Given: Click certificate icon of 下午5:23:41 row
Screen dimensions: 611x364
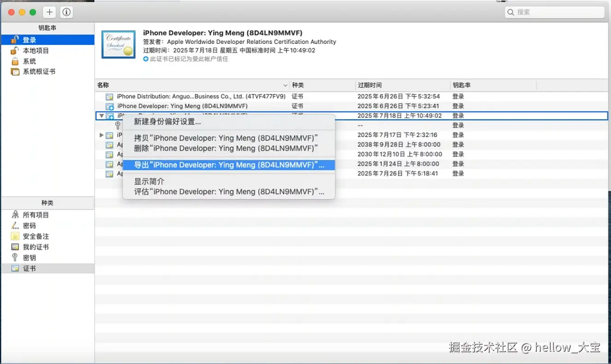Looking at the screenshot, I should [x=110, y=106].
